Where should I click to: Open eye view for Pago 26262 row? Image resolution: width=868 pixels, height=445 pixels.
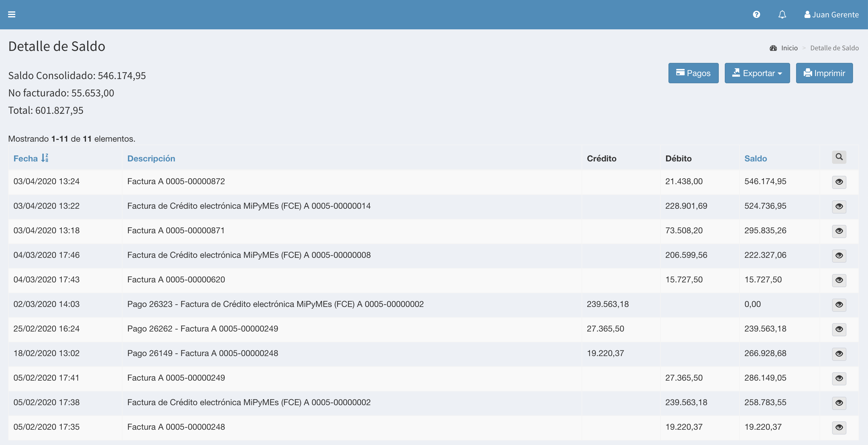[839, 329]
